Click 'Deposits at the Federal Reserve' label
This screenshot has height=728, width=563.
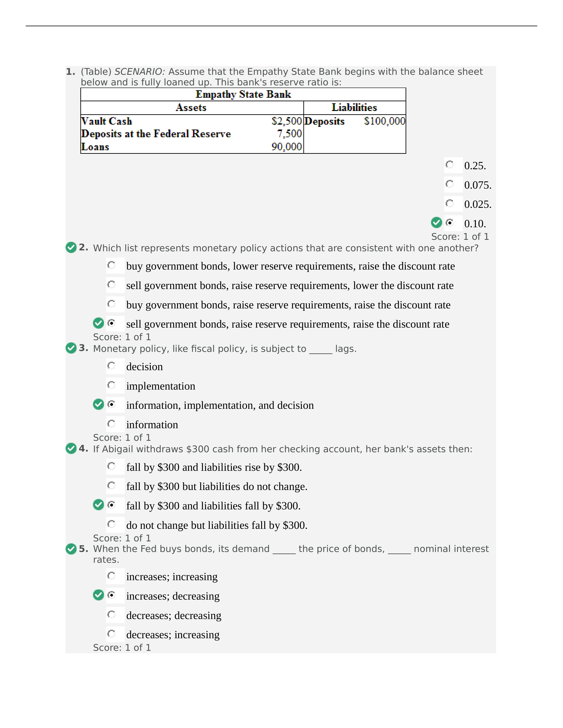point(156,134)
